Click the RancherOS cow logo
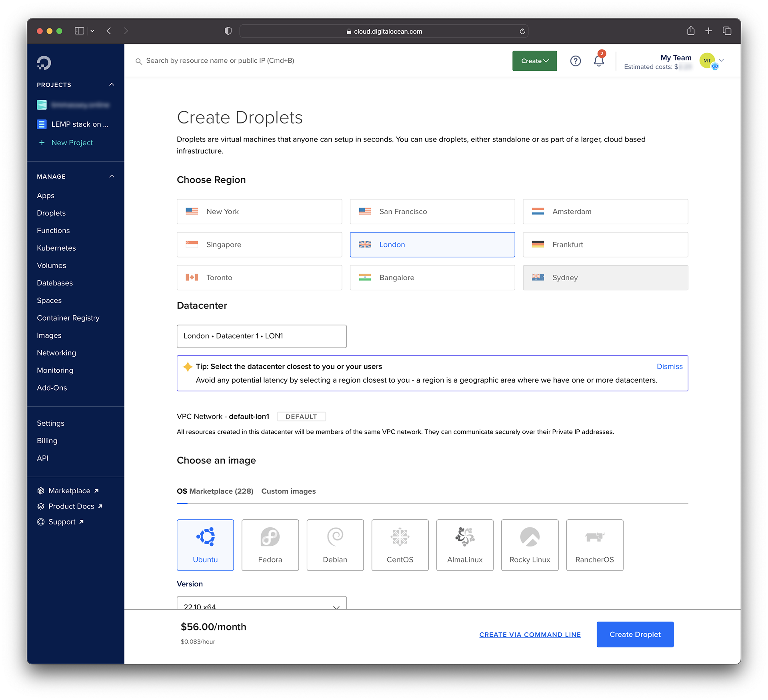Viewport: 768px width, 700px height. (x=595, y=536)
